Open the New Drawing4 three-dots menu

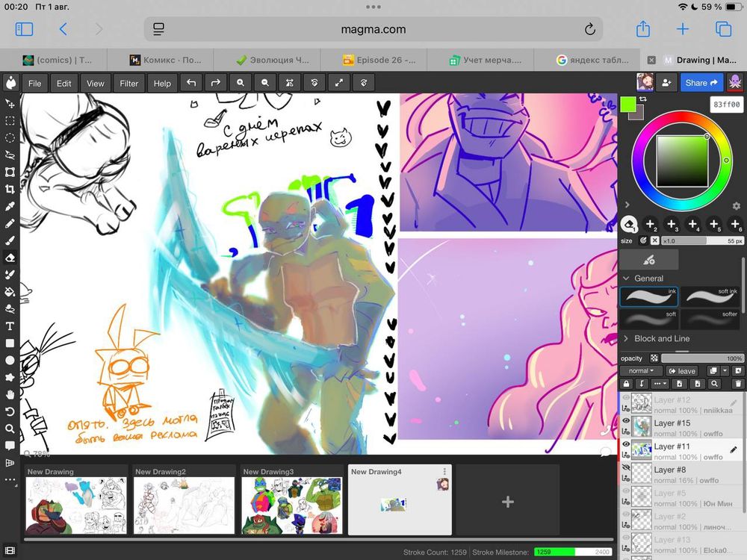point(444,471)
